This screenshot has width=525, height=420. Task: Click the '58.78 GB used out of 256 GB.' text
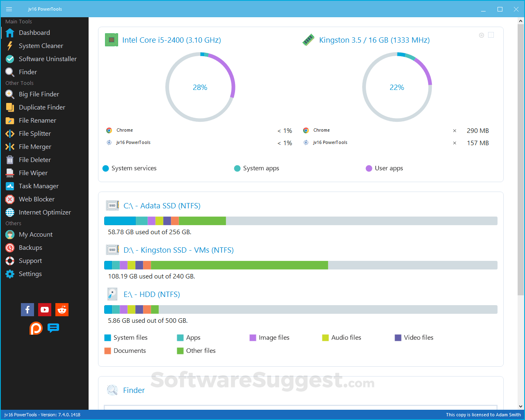[150, 232]
